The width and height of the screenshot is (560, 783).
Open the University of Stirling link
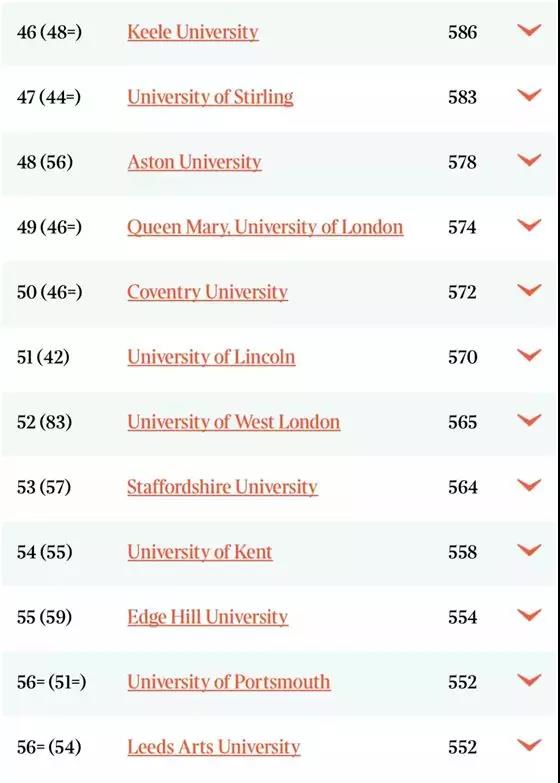pyautogui.click(x=210, y=97)
